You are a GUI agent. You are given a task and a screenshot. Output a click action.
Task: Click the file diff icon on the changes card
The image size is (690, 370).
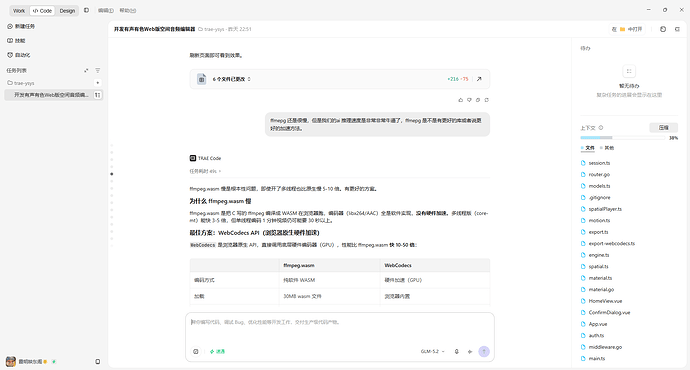click(202, 79)
